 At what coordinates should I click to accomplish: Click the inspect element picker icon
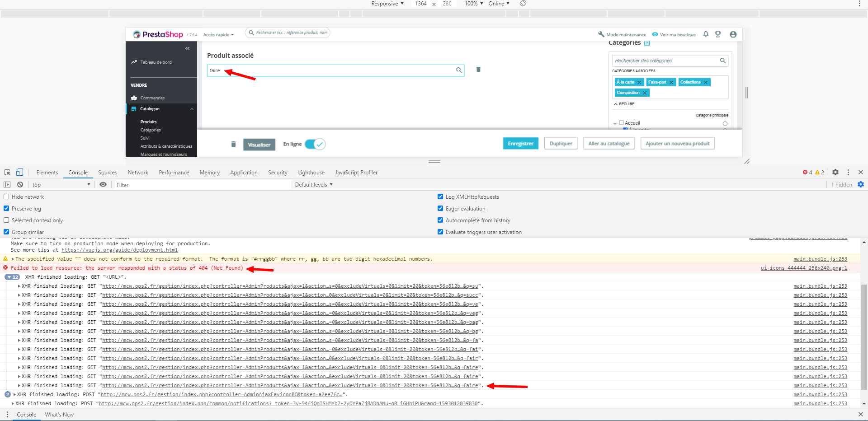coord(7,172)
